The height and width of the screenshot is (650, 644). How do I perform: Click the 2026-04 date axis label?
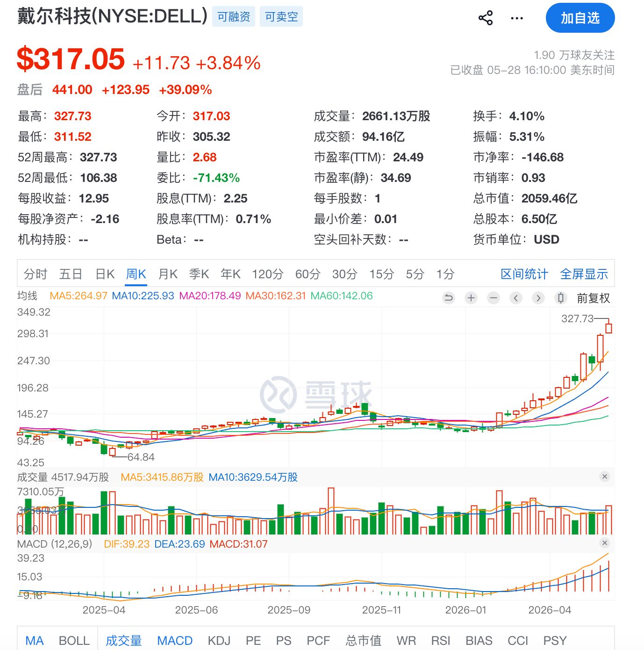(550, 610)
